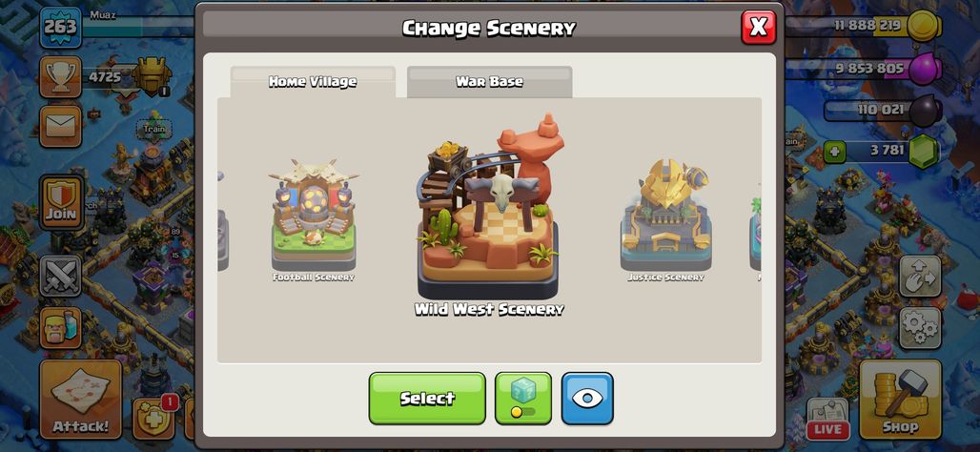Switch to the War Base tab

[489, 82]
